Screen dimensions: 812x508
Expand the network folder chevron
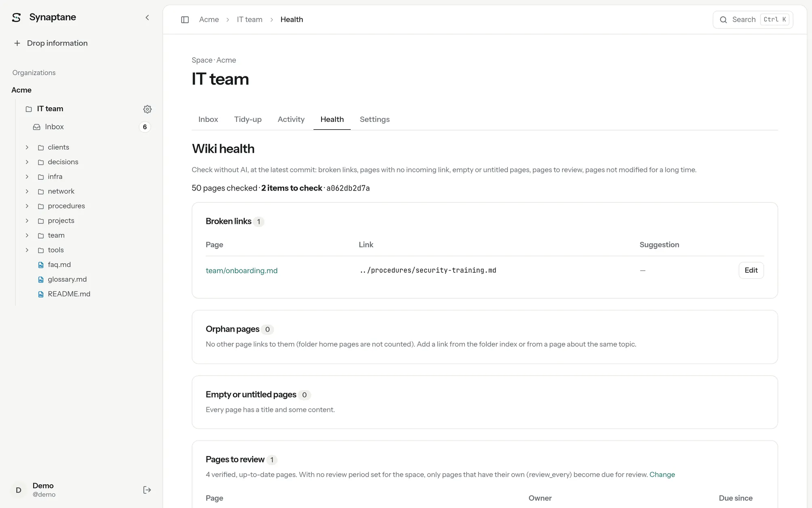27,191
